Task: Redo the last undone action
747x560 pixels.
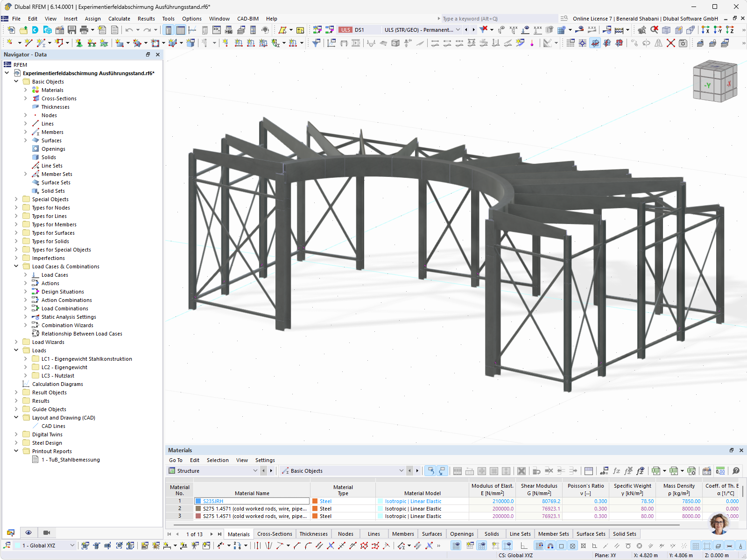Action: [x=147, y=30]
